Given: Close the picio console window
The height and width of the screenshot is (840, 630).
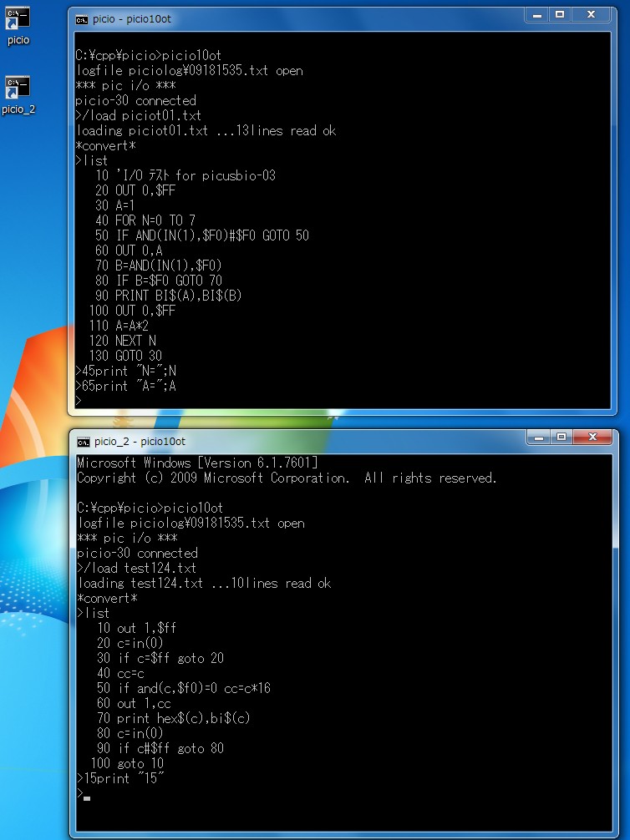Looking at the screenshot, I should 591,15.
